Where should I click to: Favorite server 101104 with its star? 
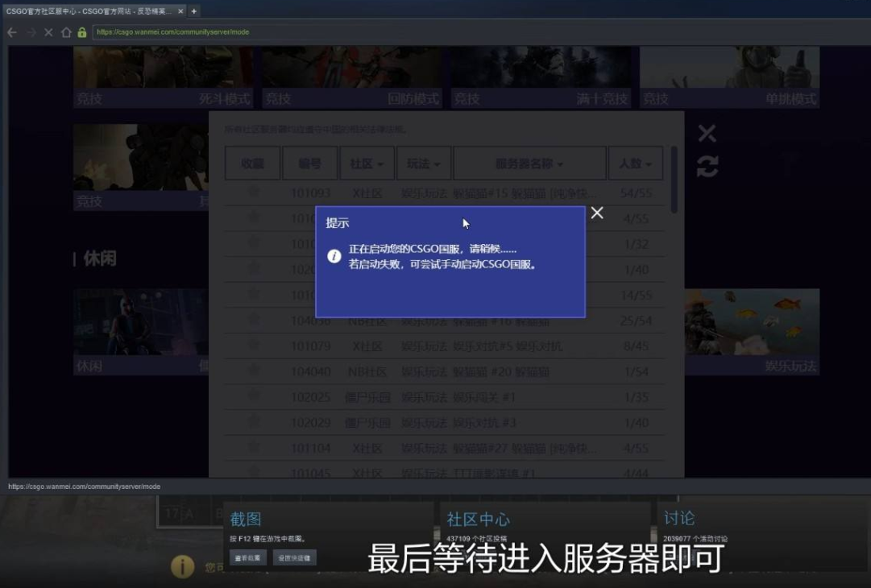pyautogui.click(x=253, y=447)
